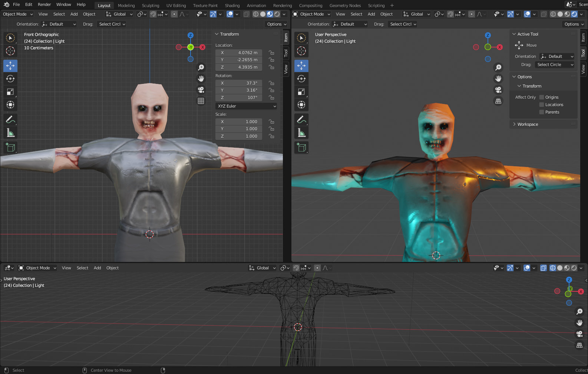Toggle X-ray in bottom viewport header
The image size is (588, 374).
coord(543,268)
